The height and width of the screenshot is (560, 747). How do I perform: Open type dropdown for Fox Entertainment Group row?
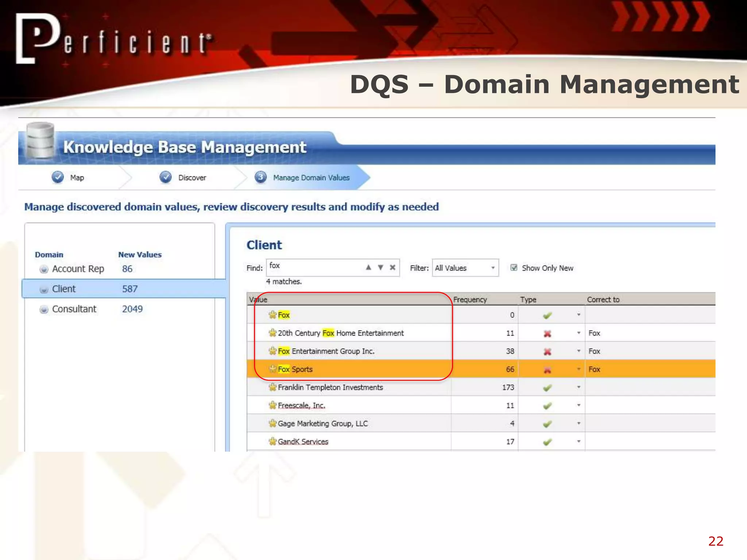579,351
